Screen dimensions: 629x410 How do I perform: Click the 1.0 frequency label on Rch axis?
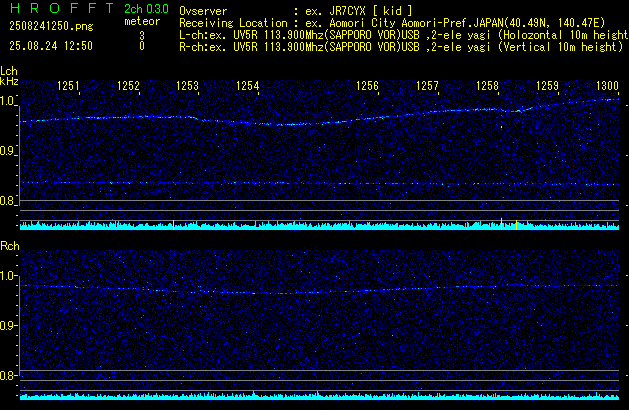7,276
